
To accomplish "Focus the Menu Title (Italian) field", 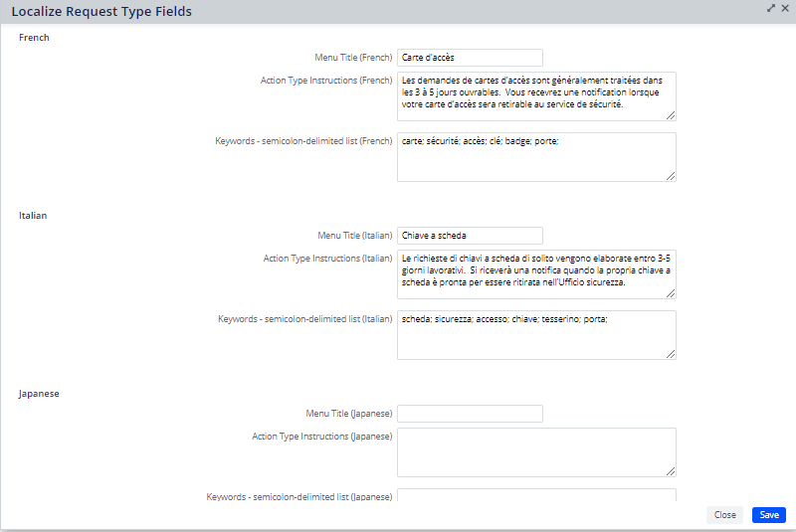I will coord(470,236).
